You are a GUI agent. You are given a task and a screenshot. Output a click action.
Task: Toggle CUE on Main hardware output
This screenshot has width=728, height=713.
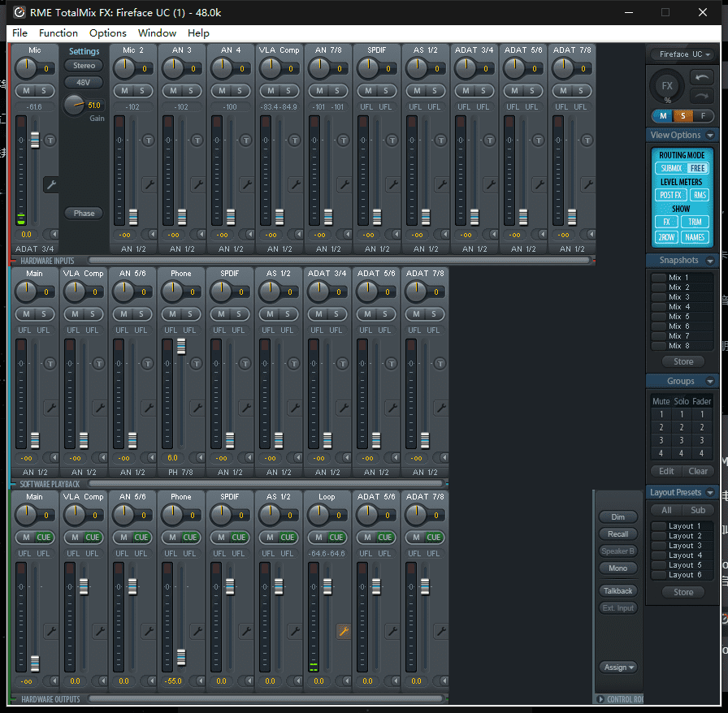point(44,538)
